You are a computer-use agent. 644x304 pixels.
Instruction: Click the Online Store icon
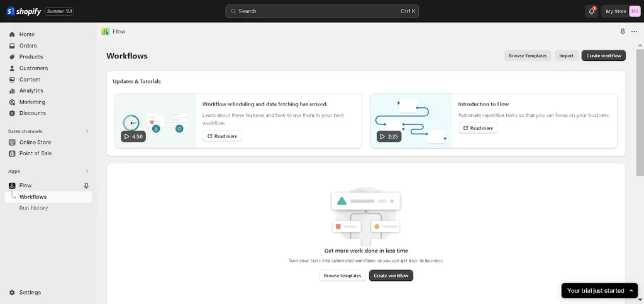coord(12,143)
